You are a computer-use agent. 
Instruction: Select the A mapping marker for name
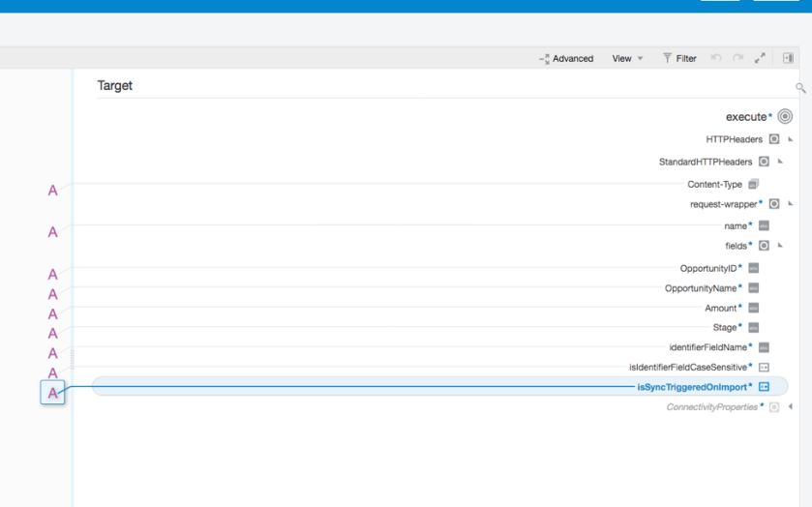point(53,232)
